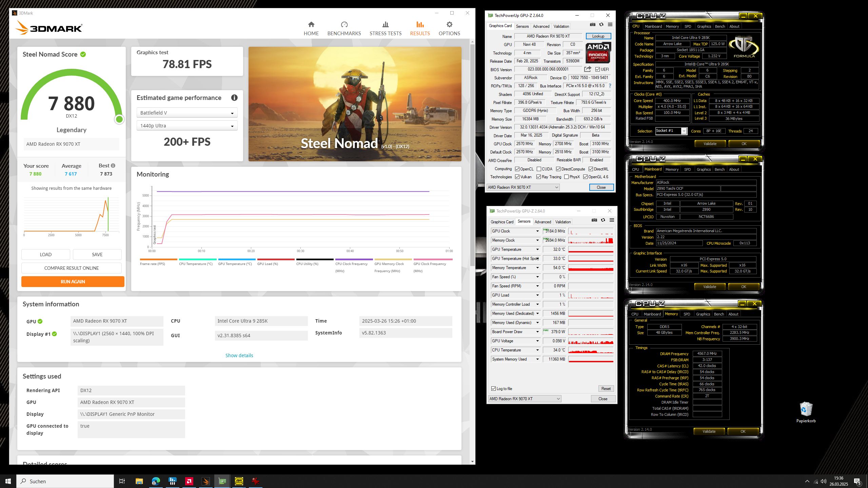This screenshot has height=488, width=868.
Task: Switch to 3DMark via its taskbar icon
Action: point(205,481)
